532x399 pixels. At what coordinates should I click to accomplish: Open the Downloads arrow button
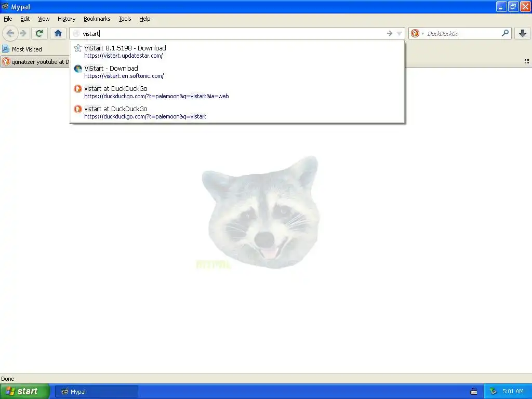(523, 33)
